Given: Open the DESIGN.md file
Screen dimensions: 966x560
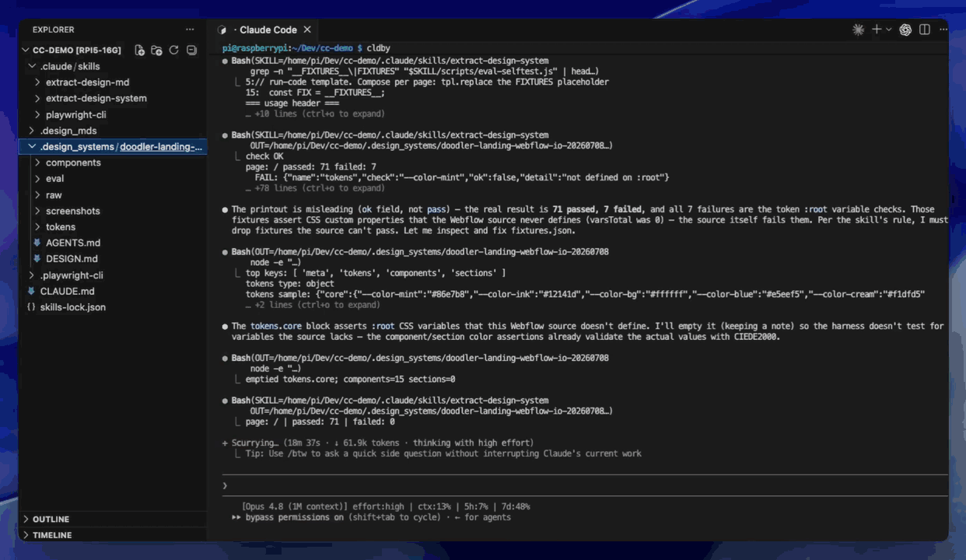Looking at the screenshot, I should [x=72, y=258].
